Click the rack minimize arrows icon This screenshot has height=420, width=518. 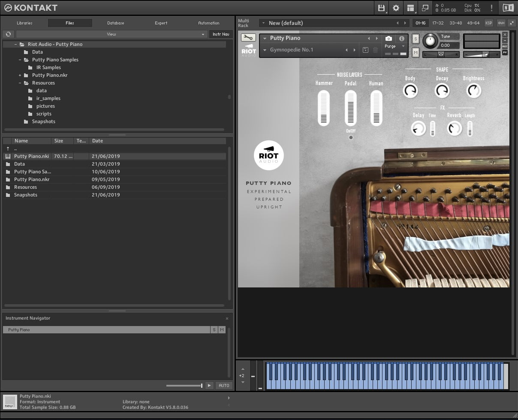511,23
